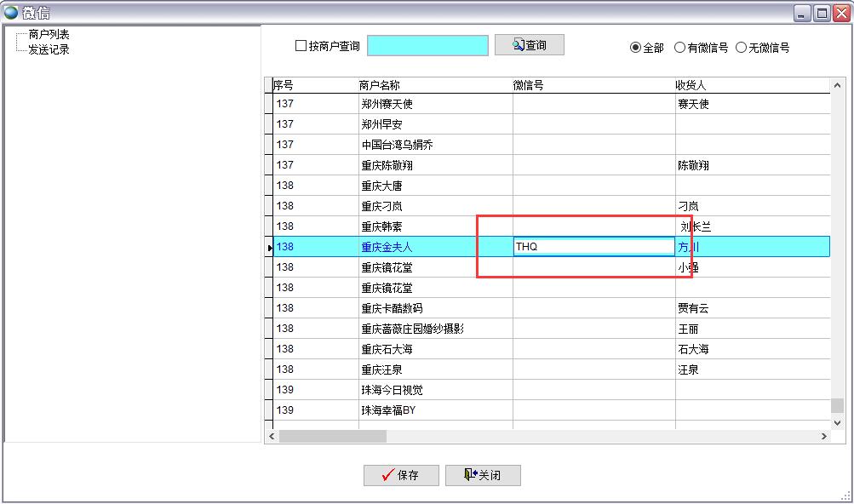Click the down arrow on the vertical scrollbar
Image resolution: width=854 pixels, height=504 pixels.
tap(835, 421)
